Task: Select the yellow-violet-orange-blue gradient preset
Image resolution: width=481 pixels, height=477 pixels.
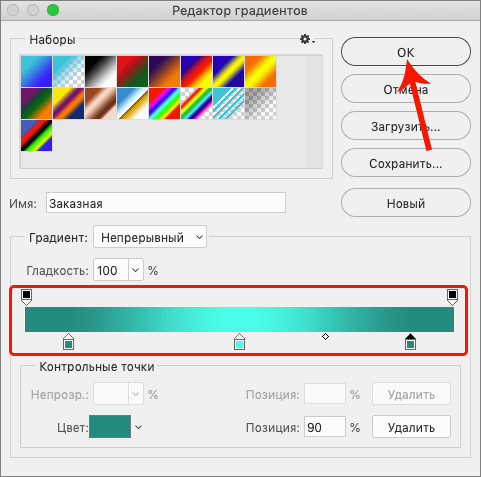Action: pyautogui.click(x=68, y=103)
